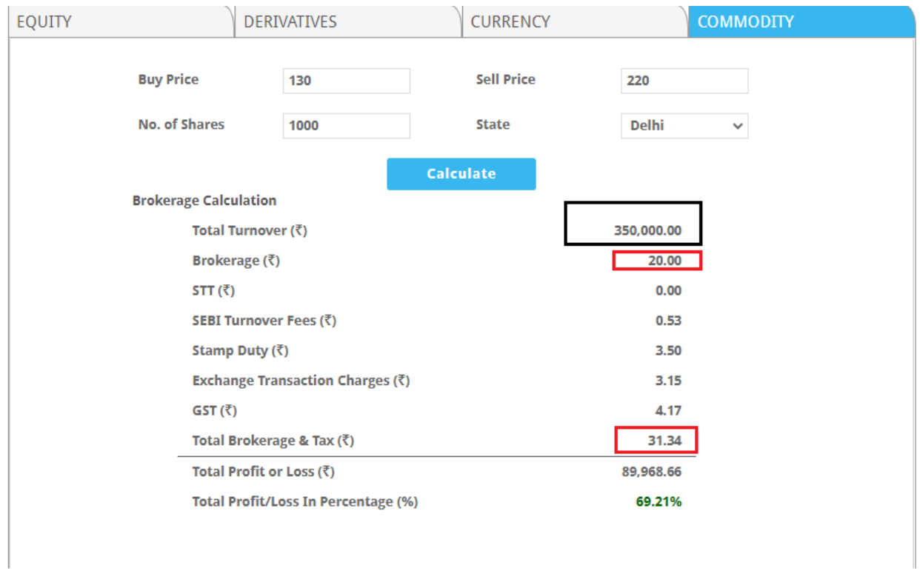Select the Brokerage amount 20.00
920x588 pixels.
coord(664,261)
